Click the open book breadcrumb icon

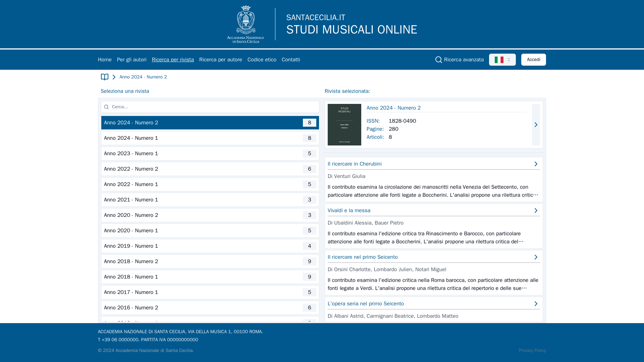105,77
